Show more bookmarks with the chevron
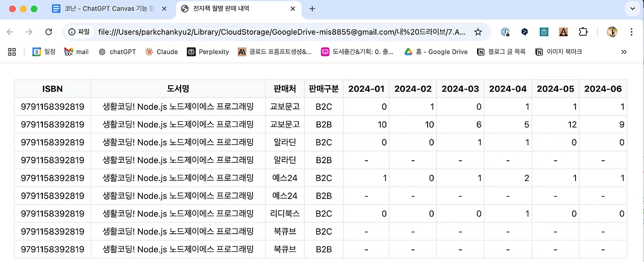Image resolution: width=644 pixels, height=262 pixels. pyautogui.click(x=624, y=52)
